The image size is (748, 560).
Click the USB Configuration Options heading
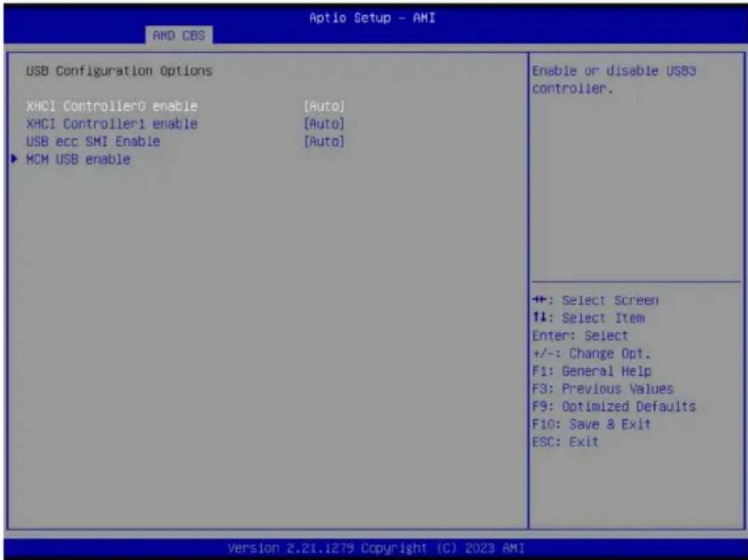point(119,70)
